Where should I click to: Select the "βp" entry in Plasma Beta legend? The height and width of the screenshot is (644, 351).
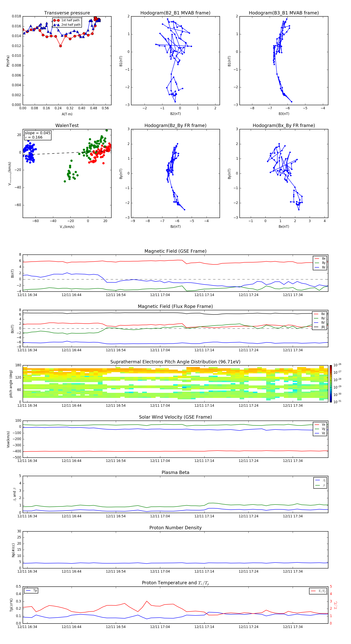[x=321, y=480]
